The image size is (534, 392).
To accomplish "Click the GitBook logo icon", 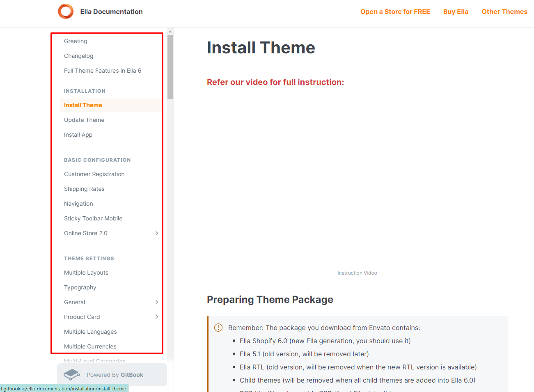I will (x=72, y=374).
